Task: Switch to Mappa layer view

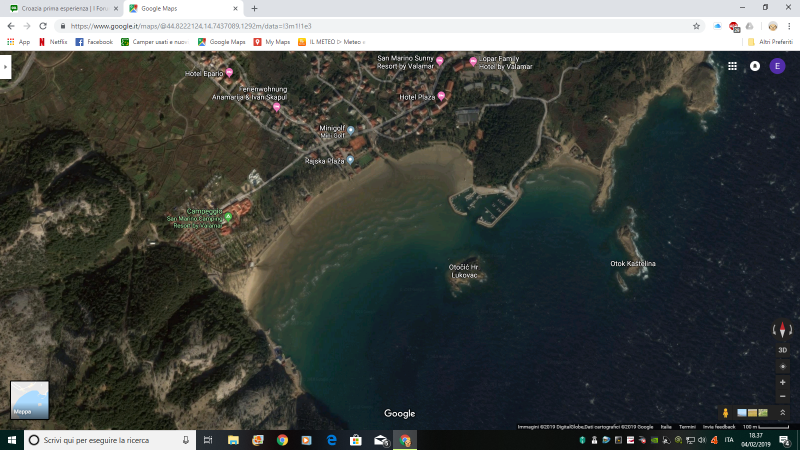Action: click(x=29, y=400)
